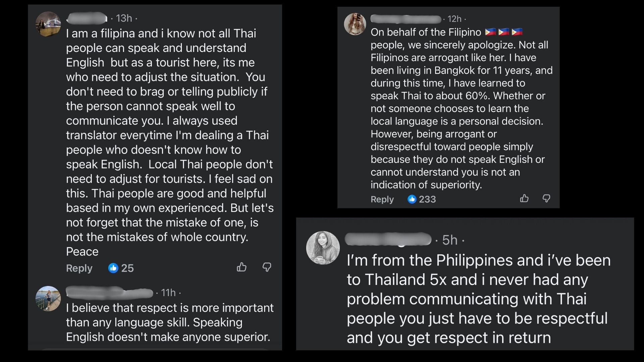
Task: Open the 13h commenter's profile picture
Action: [48, 24]
